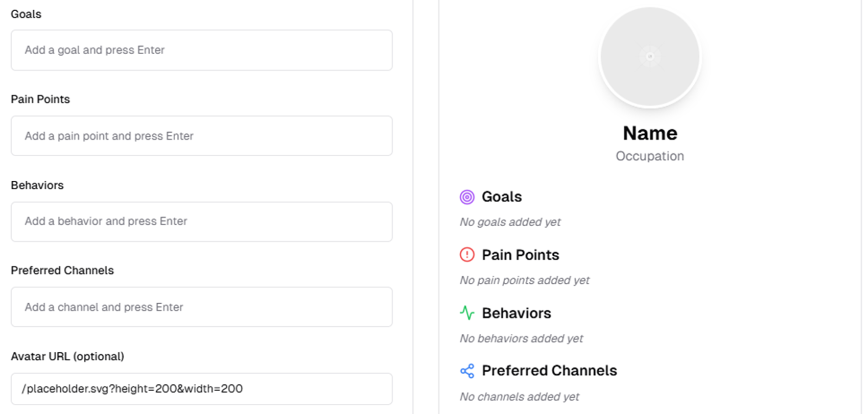
Task: Click the Behaviors heading in preview
Action: pyautogui.click(x=517, y=313)
